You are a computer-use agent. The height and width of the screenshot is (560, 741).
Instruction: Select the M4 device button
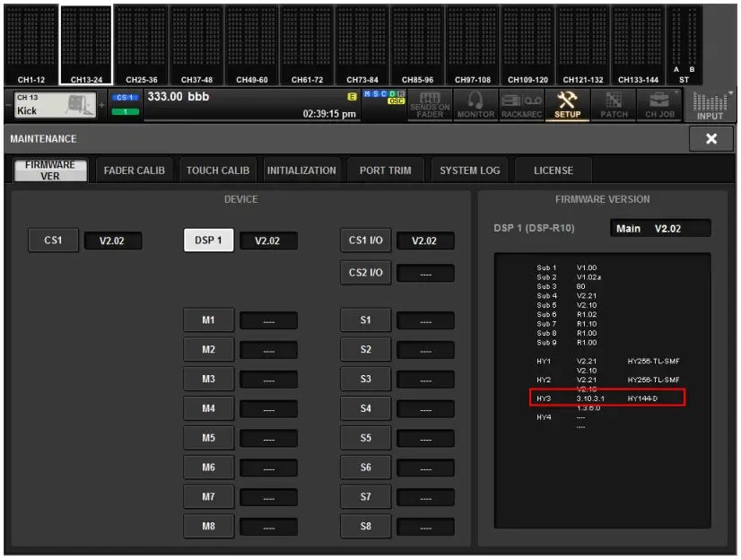click(208, 408)
